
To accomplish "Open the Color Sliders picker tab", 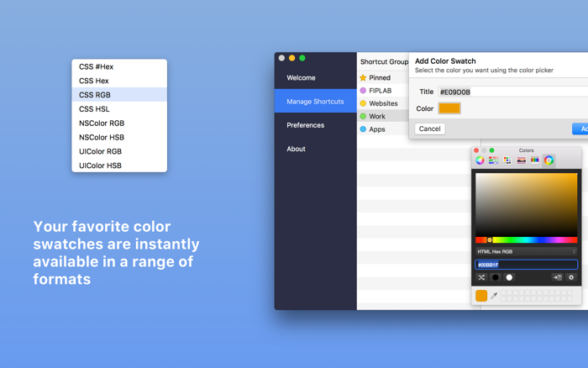I will tap(494, 160).
